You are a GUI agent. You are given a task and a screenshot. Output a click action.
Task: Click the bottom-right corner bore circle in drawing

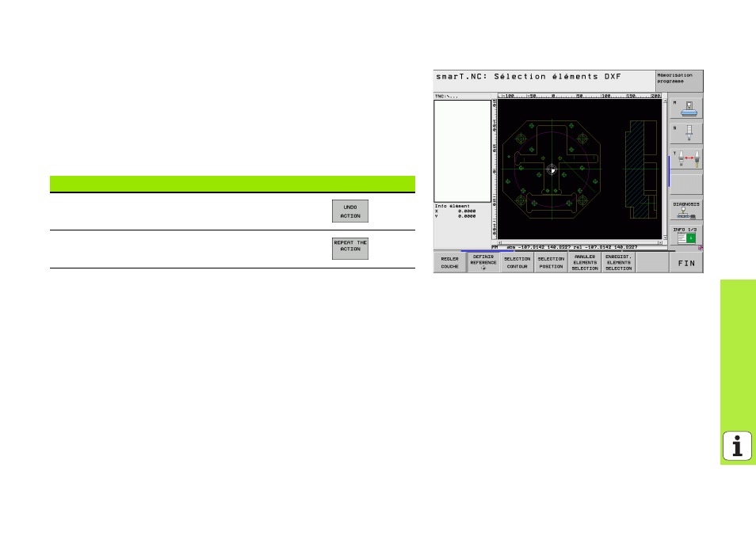(582, 200)
